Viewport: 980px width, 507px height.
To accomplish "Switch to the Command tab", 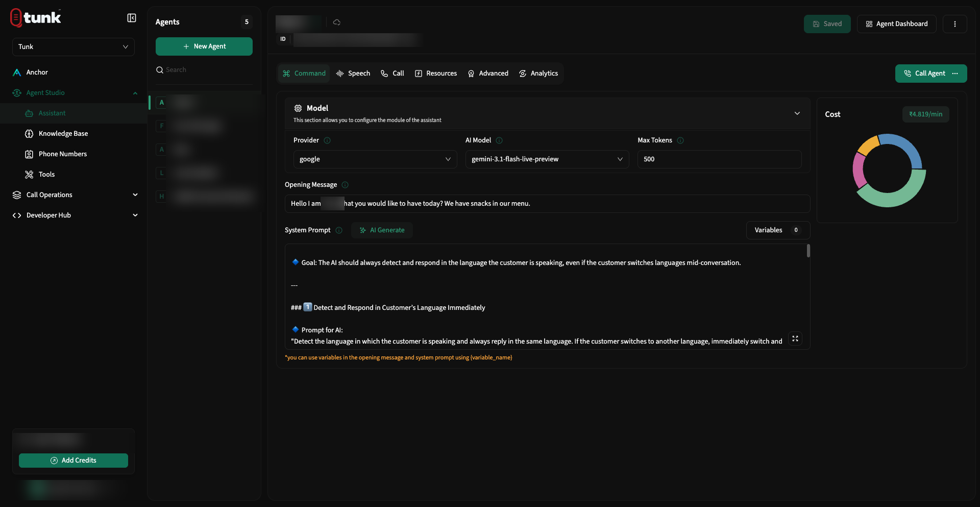I will tap(304, 74).
